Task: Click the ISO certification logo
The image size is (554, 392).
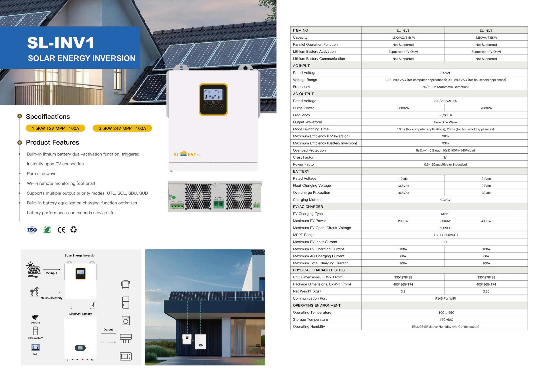Action: [32, 230]
